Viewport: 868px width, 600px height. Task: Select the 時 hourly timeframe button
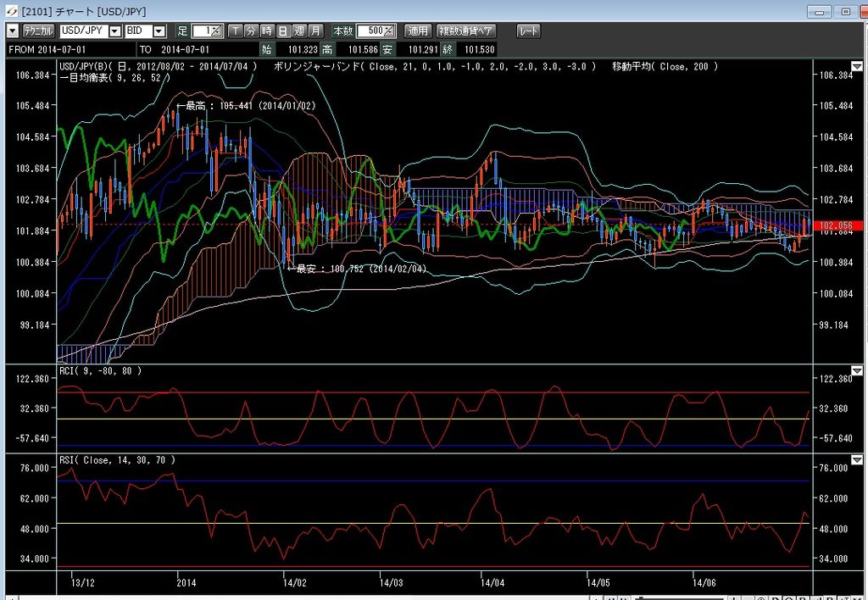(x=267, y=31)
